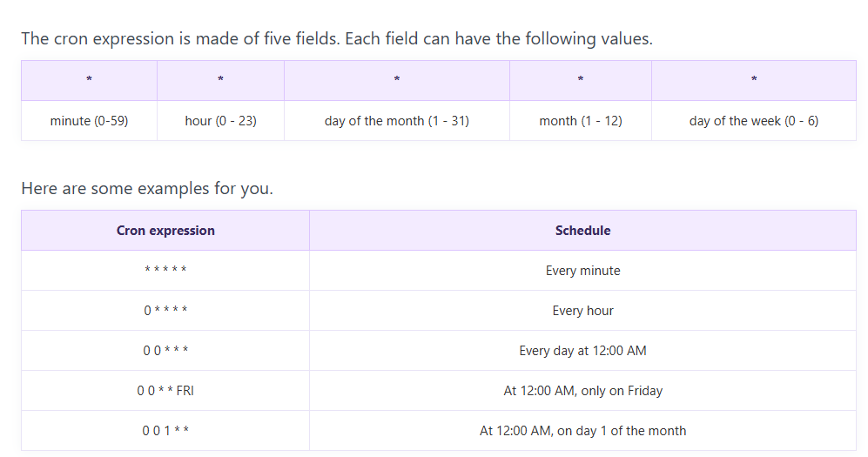
Task: Select the "* * * * *" cron expression cell
Action: 165,271
